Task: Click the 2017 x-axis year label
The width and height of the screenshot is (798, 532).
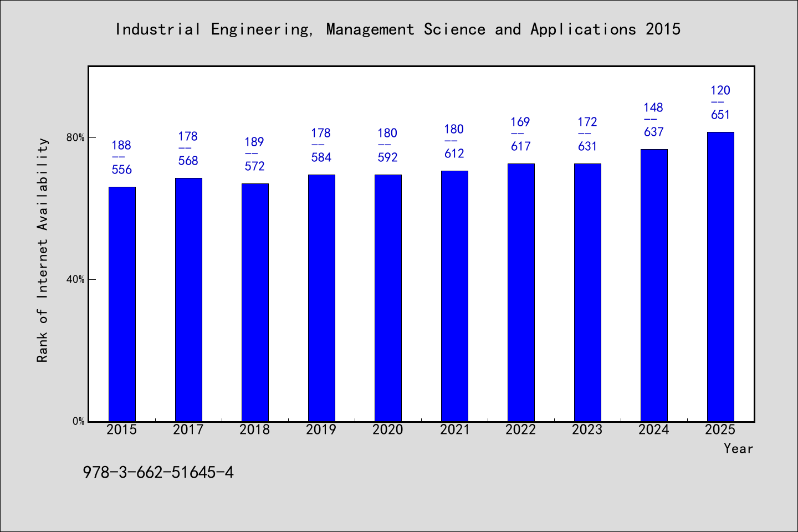Action: pyautogui.click(x=188, y=429)
